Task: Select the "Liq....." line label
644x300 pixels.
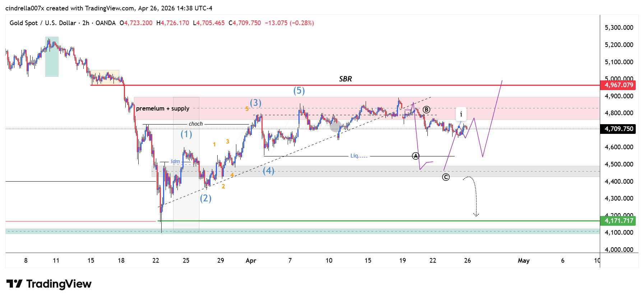Action: 359,156
